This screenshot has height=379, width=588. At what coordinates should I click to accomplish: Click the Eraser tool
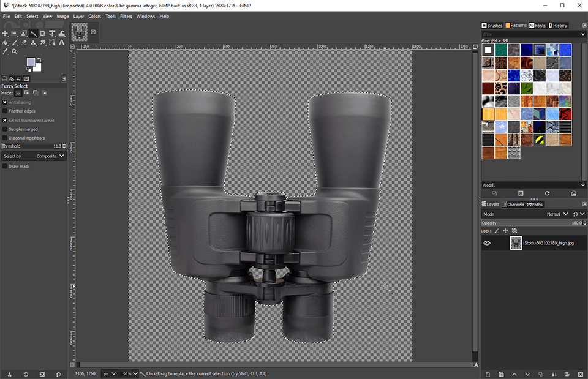pos(23,42)
